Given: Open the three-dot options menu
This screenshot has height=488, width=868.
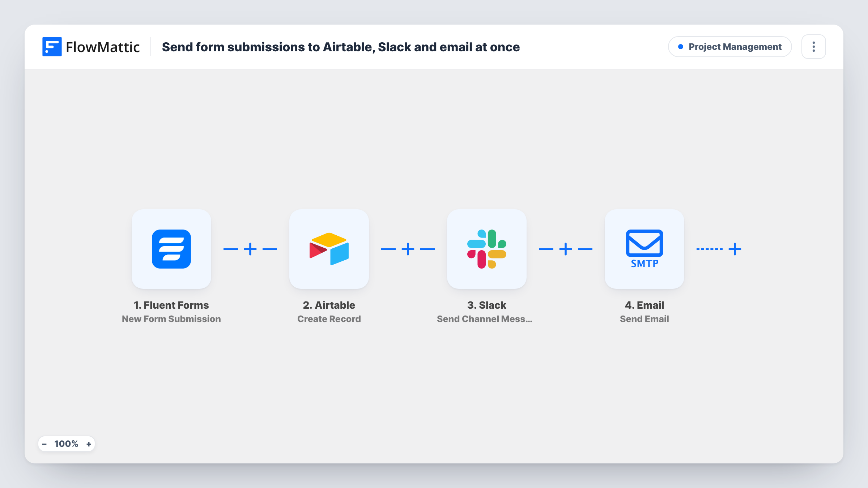Looking at the screenshot, I should [x=814, y=47].
